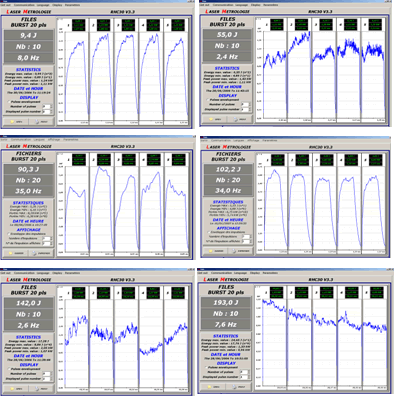The width and height of the screenshot is (394, 396).
Task: Click Number of pulses stepper in 55,0 J window
Action: point(250,104)
